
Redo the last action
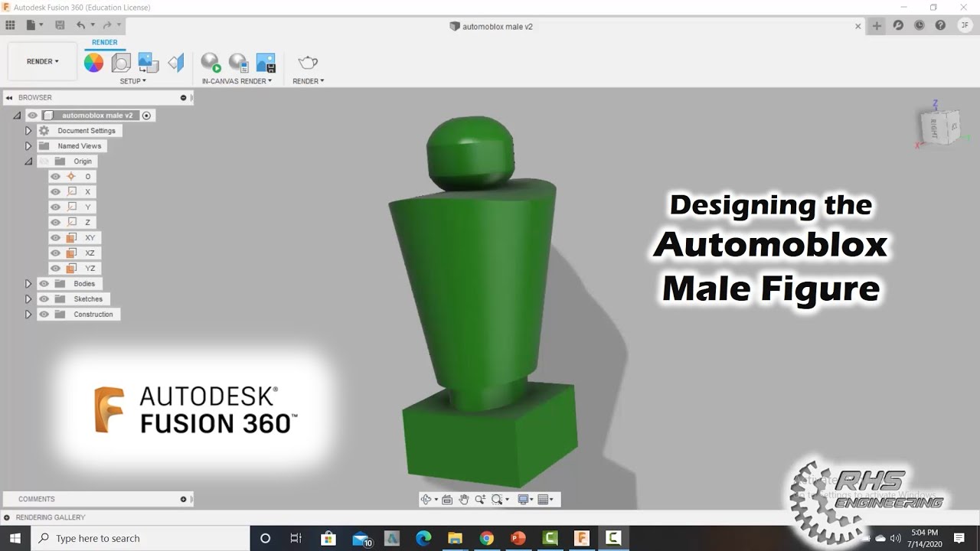[107, 25]
